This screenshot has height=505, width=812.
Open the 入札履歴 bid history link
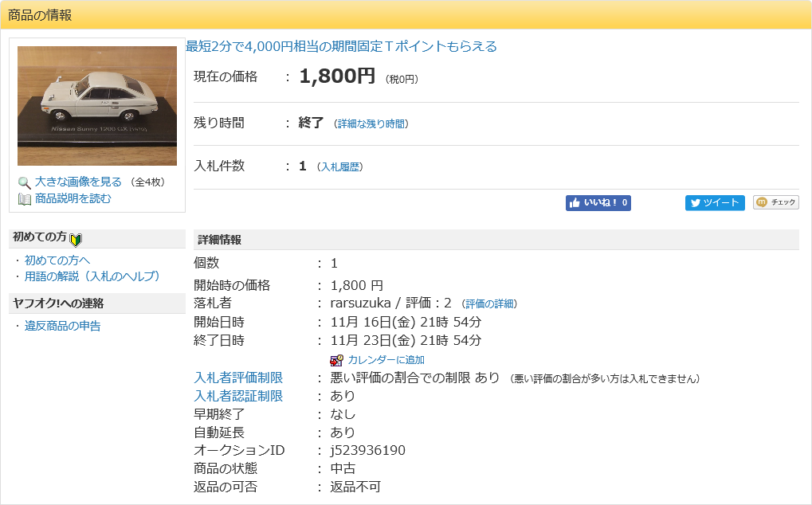(x=340, y=167)
